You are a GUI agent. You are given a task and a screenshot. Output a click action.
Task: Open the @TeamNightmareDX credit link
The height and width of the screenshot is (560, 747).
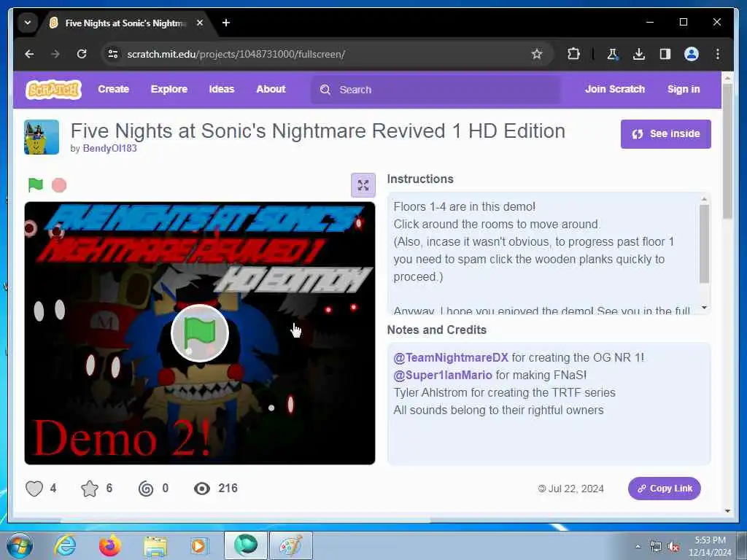pos(451,357)
